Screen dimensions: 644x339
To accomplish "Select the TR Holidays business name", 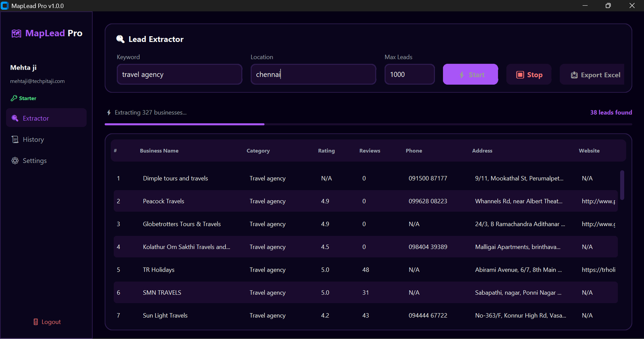I will coord(159,270).
